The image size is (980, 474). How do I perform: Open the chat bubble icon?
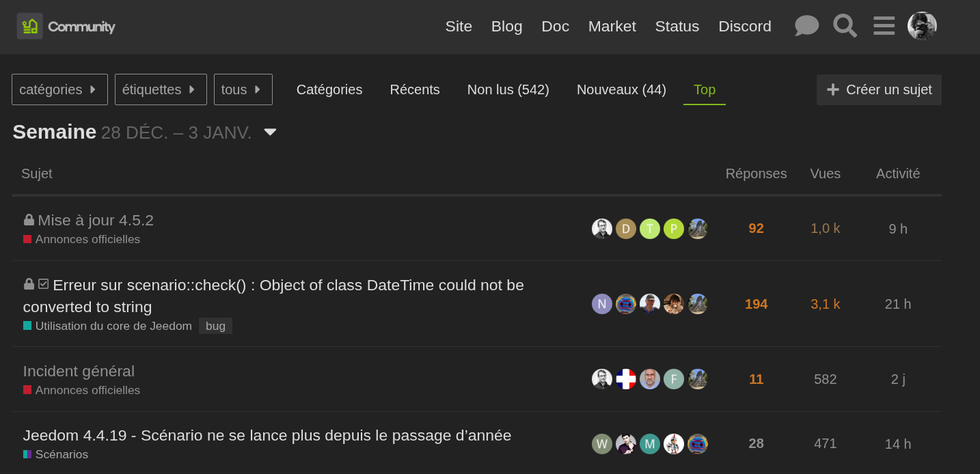(806, 27)
